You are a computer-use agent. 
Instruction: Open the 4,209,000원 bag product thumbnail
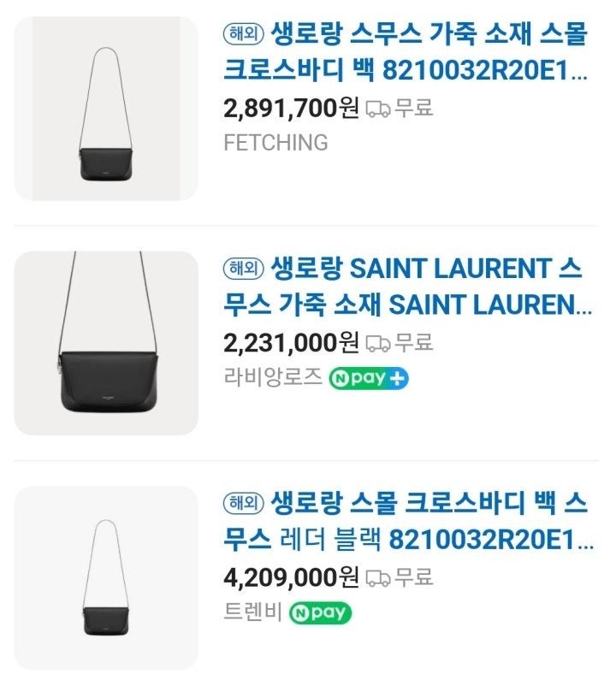pyautogui.click(x=106, y=577)
